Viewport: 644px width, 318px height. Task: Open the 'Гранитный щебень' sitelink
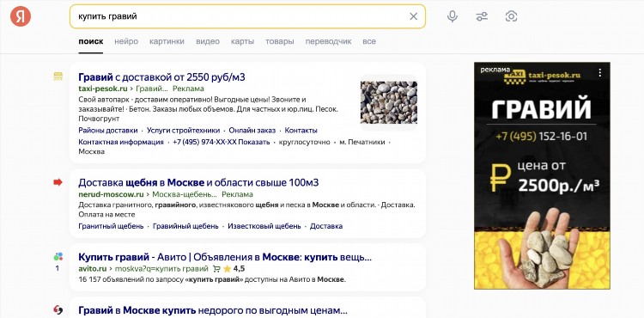[x=111, y=226]
